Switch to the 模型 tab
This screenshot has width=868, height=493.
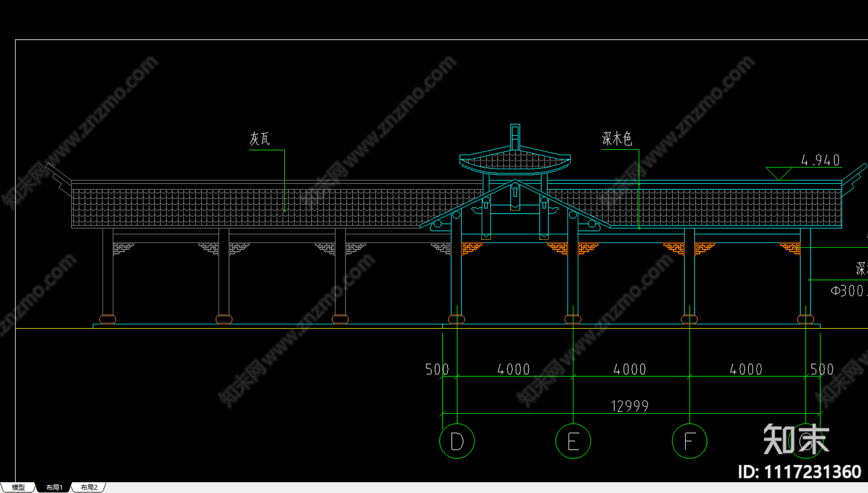18,488
